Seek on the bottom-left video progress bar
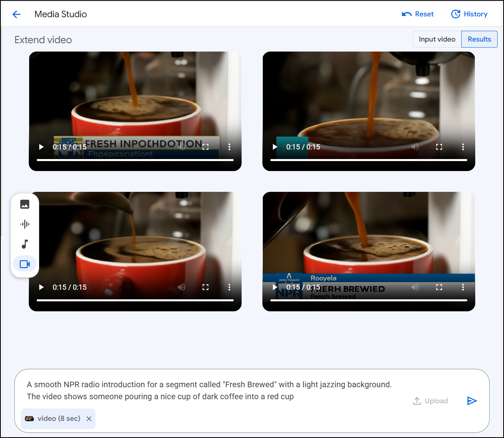Screen dimensions: 504x438 (135, 300)
